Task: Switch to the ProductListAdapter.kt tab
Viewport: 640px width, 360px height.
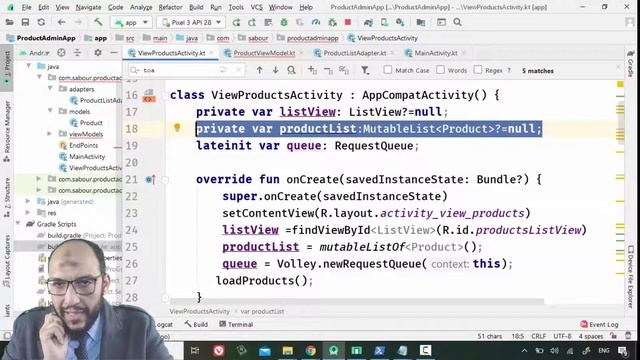Action: click(x=354, y=53)
